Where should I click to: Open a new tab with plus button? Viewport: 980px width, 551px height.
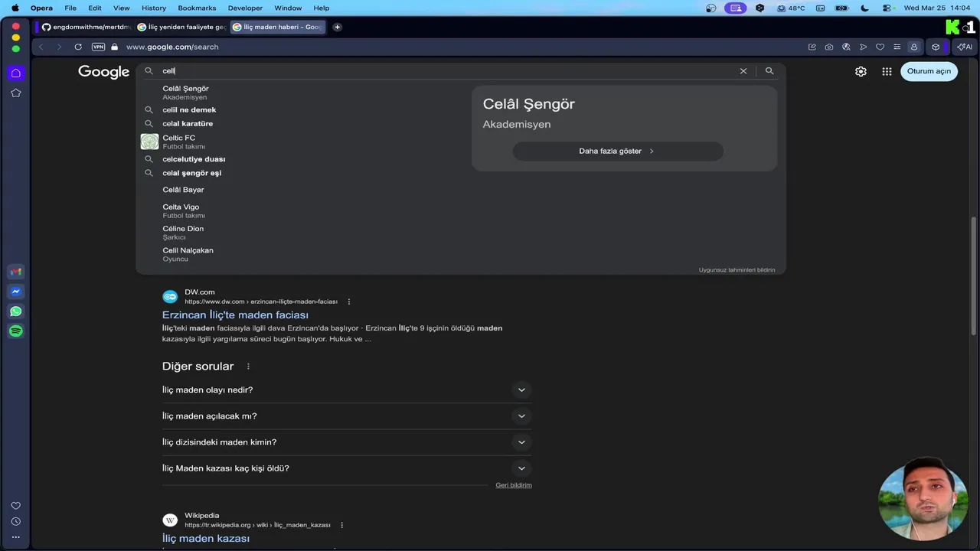click(x=337, y=27)
